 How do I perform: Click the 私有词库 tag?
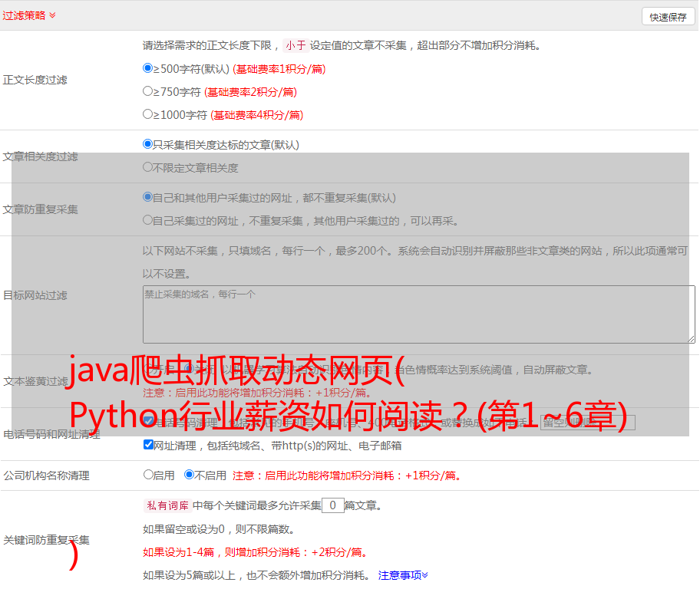click(x=168, y=505)
